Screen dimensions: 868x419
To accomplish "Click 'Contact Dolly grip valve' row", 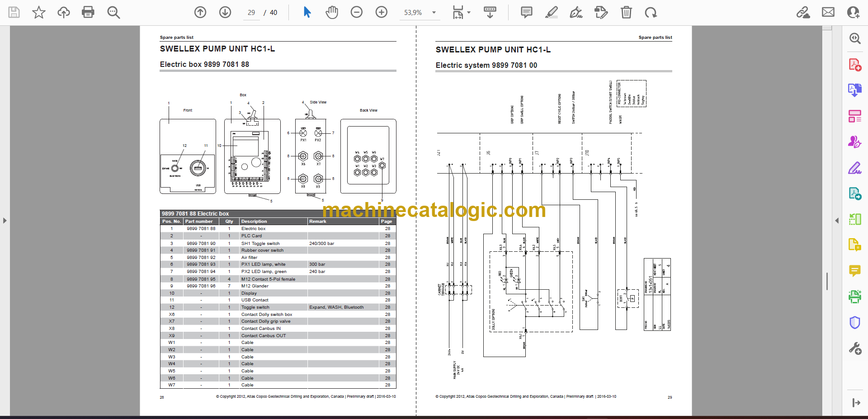I will 278,321.
